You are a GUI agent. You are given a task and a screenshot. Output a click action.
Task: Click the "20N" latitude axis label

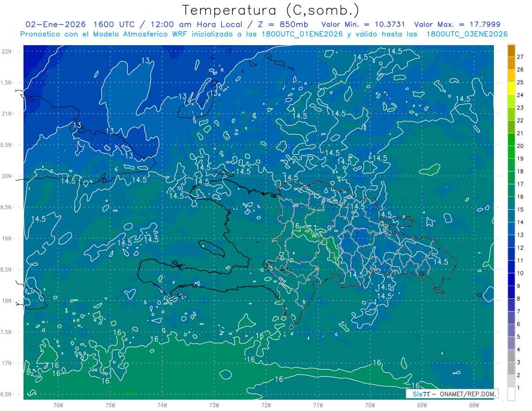tap(7, 176)
